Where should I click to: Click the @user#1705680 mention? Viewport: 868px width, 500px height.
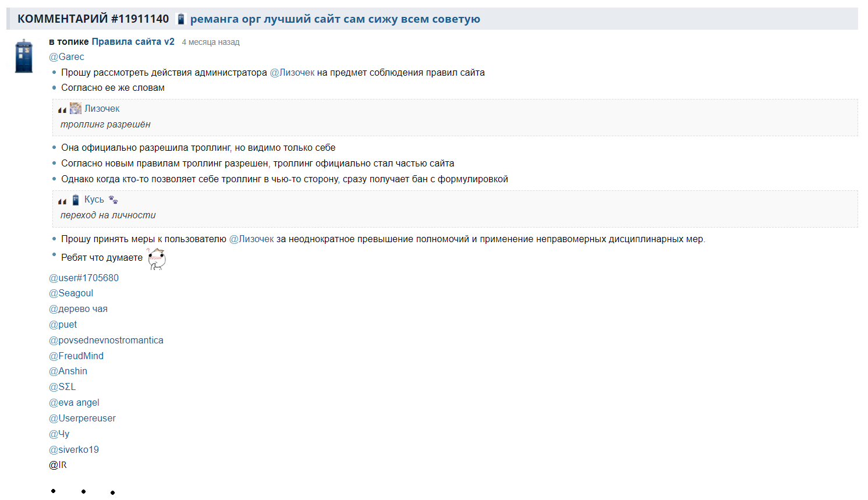84,278
